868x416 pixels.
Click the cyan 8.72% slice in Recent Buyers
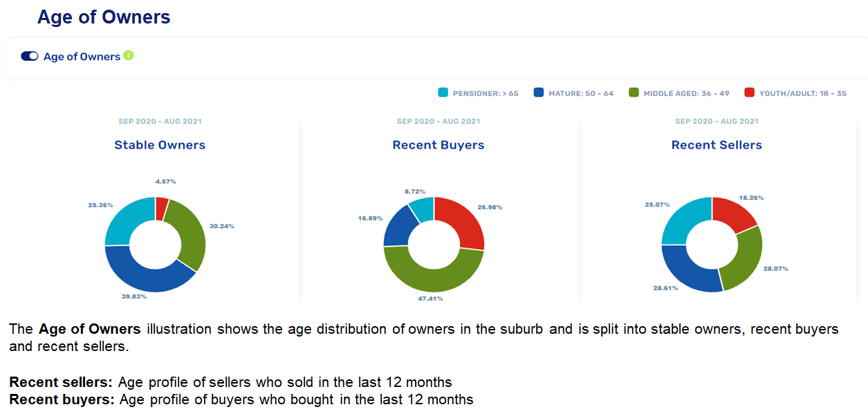(x=421, y=209)
